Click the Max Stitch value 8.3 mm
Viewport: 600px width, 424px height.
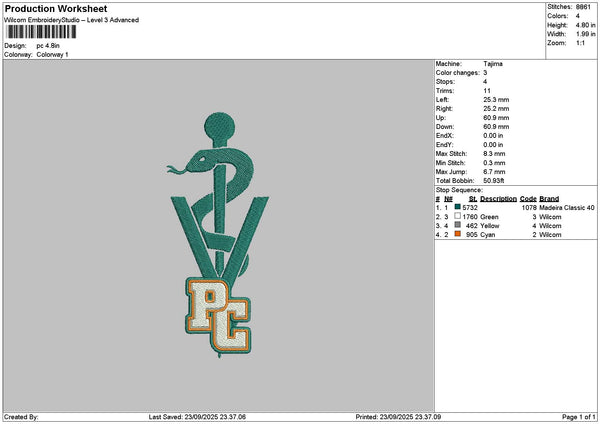point(494,154)
